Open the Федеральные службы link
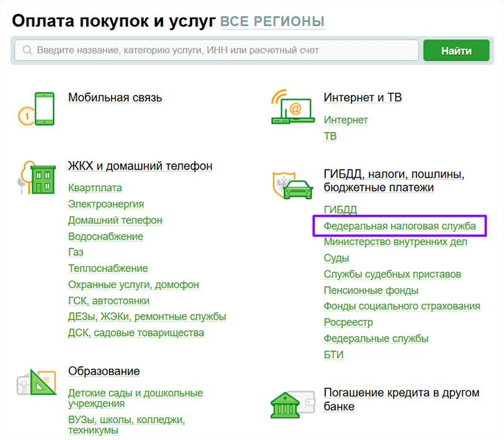 [376, 339]
